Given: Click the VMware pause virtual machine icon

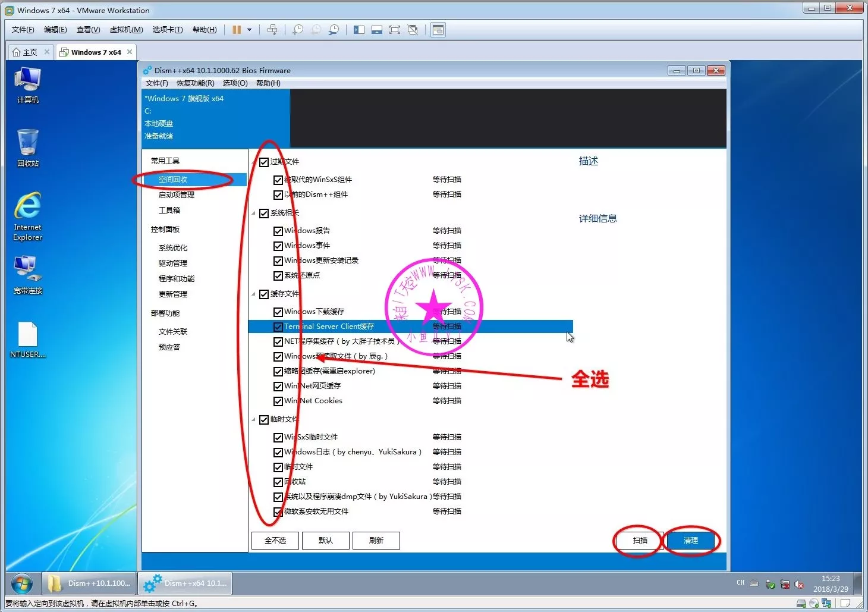Looking at the screenshot, I should 237,30.
